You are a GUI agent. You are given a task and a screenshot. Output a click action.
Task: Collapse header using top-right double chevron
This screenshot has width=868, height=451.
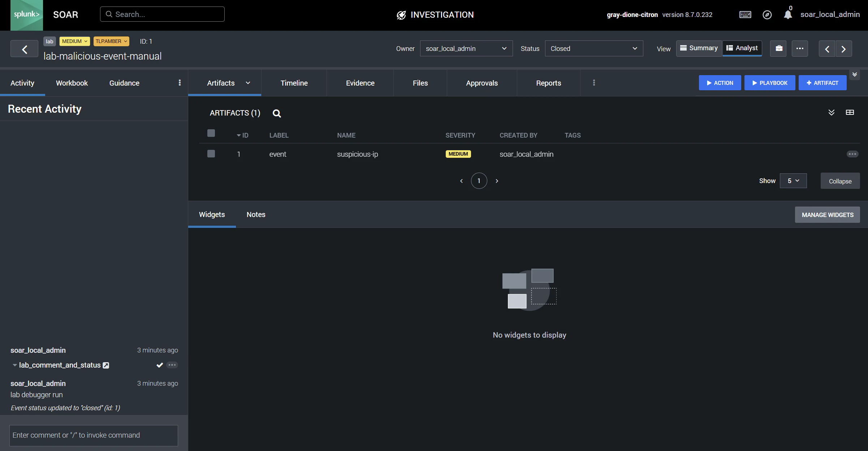pos(855,74)
